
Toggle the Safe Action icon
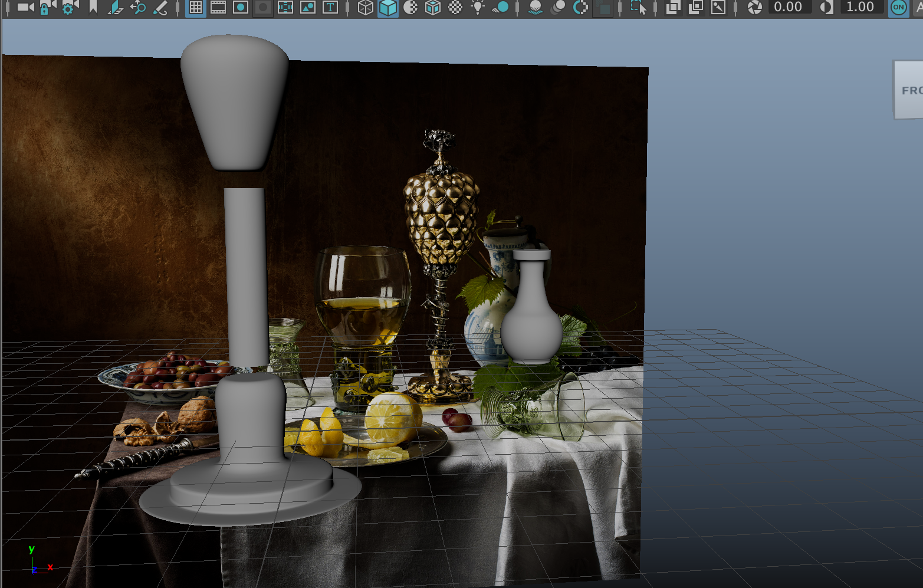[308, 8]
